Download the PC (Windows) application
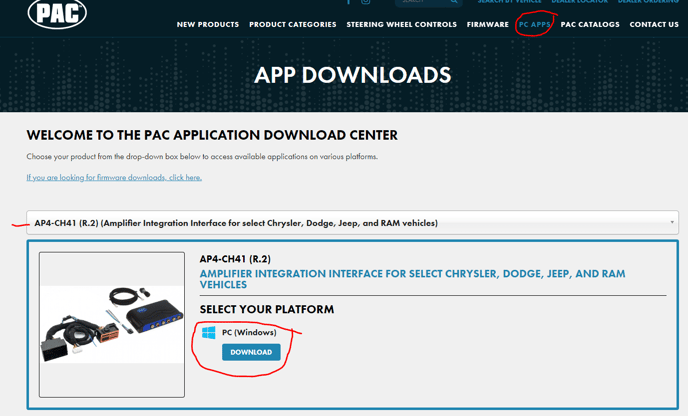The width and height of the screenshot is (688, 416). tap(251, 352)
